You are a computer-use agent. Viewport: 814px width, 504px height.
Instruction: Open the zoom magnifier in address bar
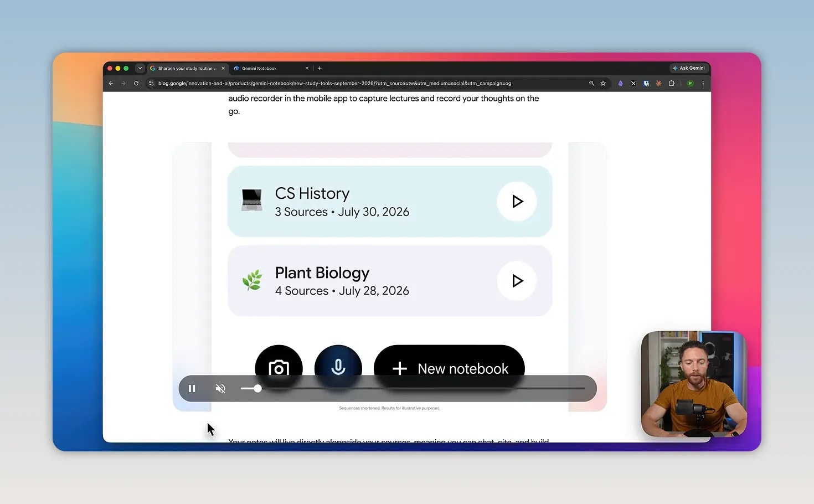coord(591,84)
